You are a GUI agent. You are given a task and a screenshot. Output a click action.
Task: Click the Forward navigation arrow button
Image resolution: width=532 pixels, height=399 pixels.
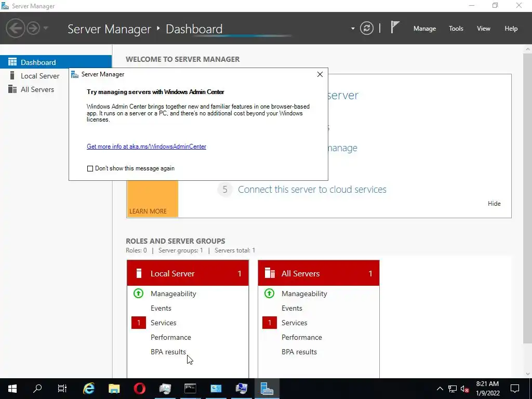33,28
